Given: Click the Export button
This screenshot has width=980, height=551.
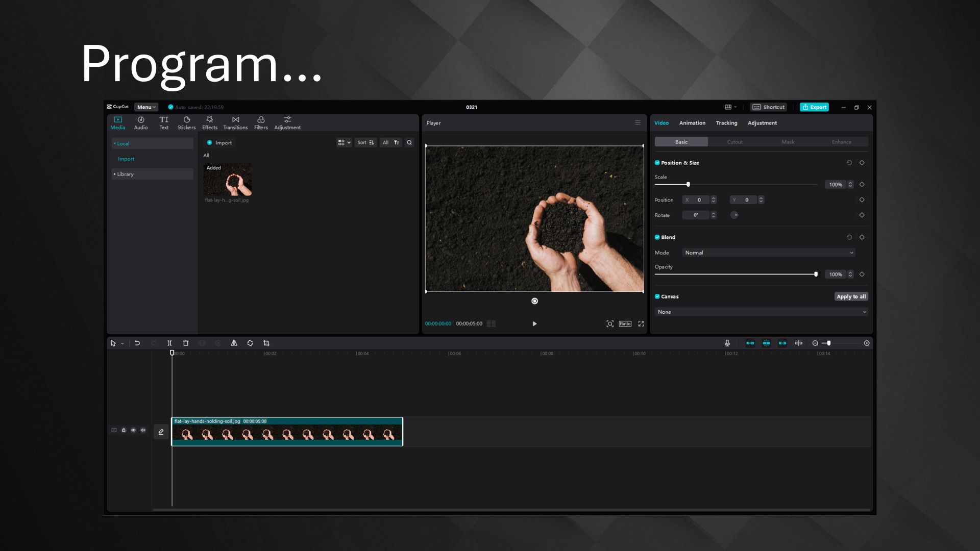Looking at the screenshot, I should click(x=814, y=107).
